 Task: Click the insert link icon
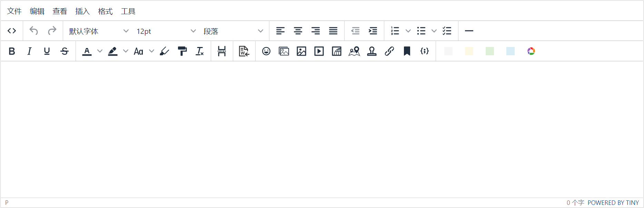click(x=389, y=51)
